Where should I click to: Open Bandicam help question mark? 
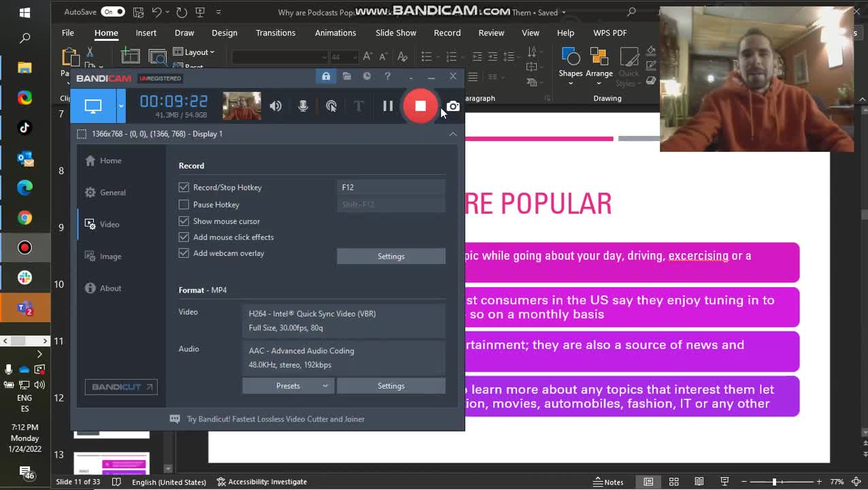388,76
